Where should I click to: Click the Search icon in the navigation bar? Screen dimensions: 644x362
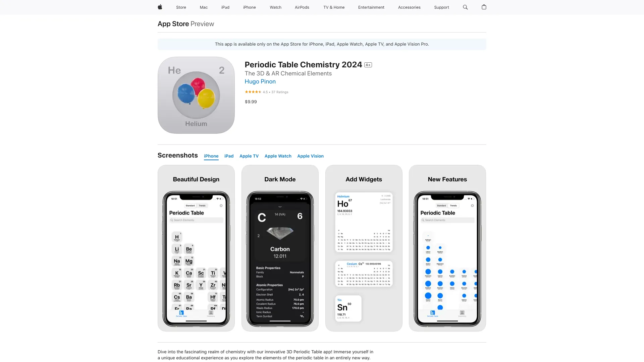click(465, 7)
